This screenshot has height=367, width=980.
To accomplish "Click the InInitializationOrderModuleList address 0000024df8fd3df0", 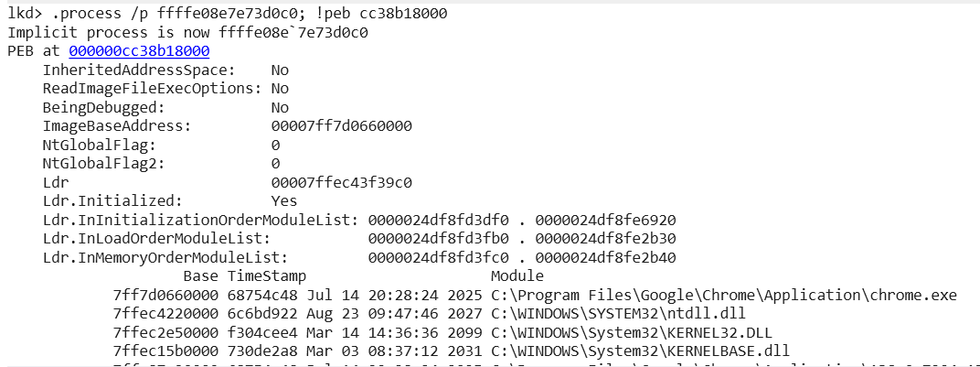I will [439, 220].
